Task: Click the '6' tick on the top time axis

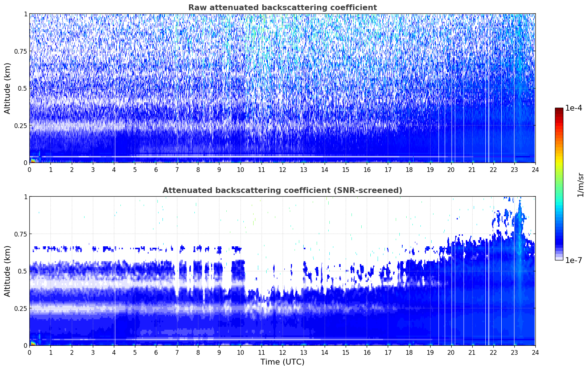Action: point(156,170)
